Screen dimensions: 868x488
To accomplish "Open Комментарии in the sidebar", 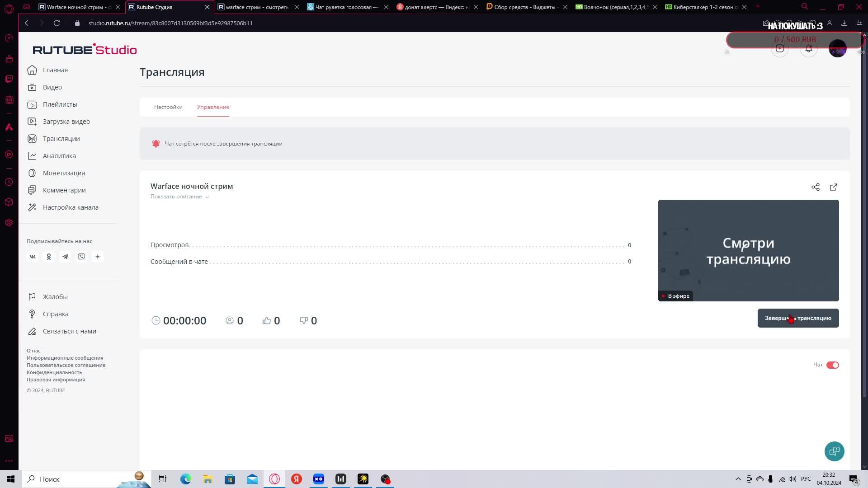I will (x=57, y=190).
